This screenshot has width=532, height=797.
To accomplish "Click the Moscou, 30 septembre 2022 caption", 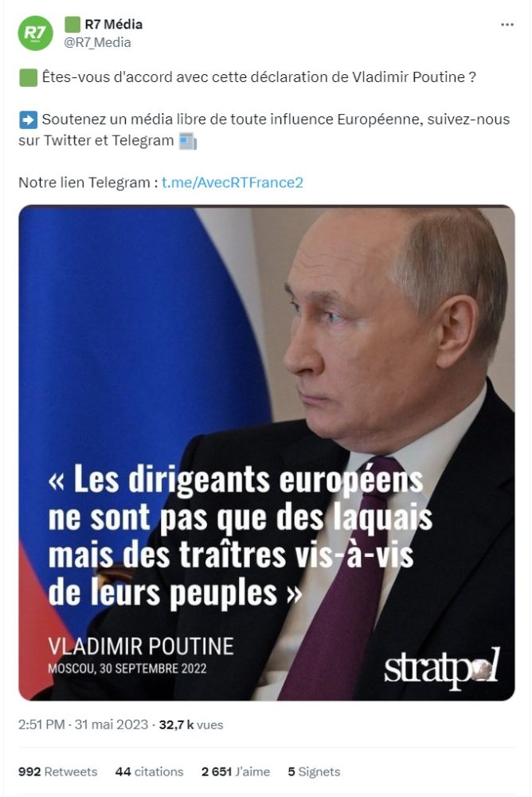I will 127,669.
